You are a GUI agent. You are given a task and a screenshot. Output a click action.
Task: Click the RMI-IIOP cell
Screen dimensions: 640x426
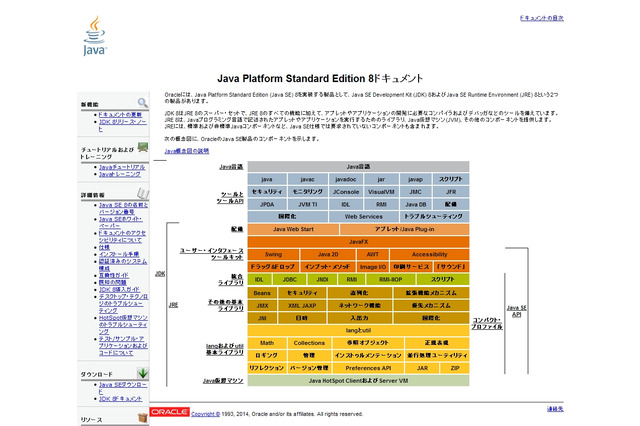tap(391, 280)
